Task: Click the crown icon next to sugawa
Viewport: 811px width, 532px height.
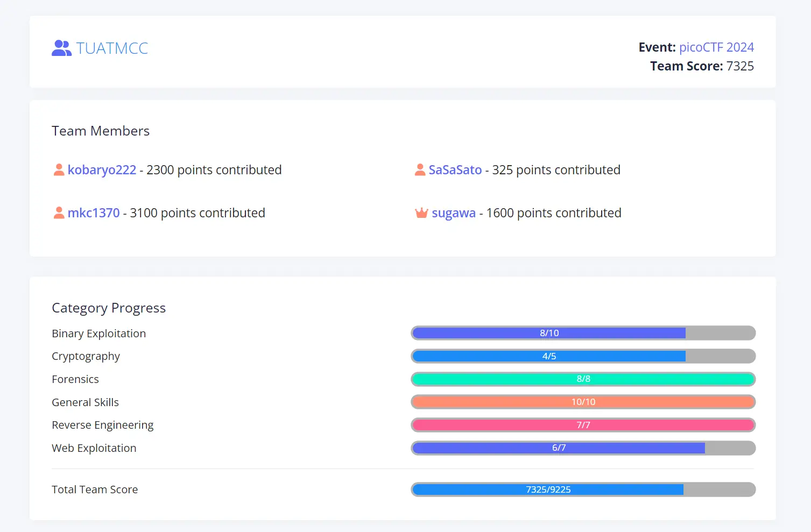Action: (x=421, y=213)
